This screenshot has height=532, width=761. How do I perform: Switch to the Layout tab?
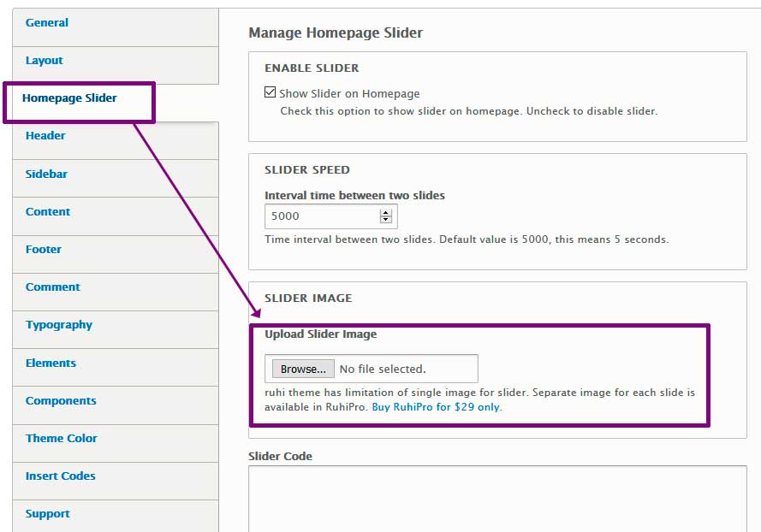(x=45, y=61)
